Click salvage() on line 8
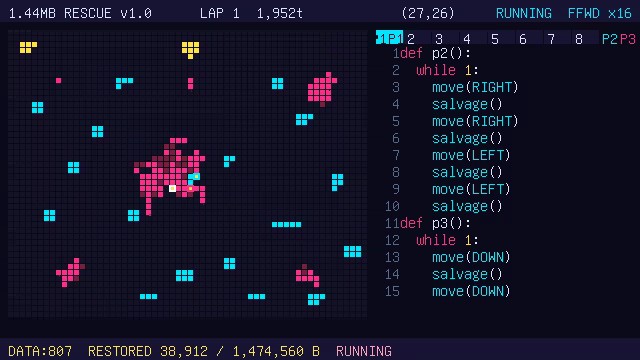The width and height of the screenshot is (640, 360). click(x=467, y=172)
